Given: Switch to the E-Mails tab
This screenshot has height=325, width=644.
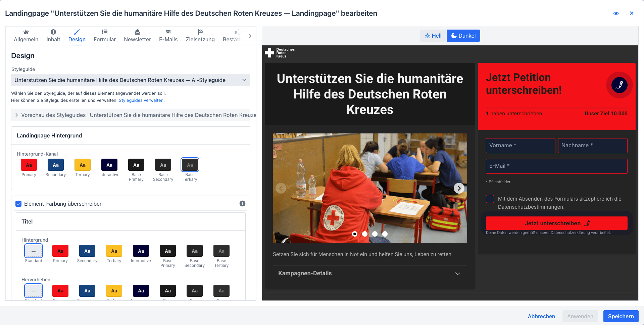Looking at the screenshot, I should [x=168, y=36].
